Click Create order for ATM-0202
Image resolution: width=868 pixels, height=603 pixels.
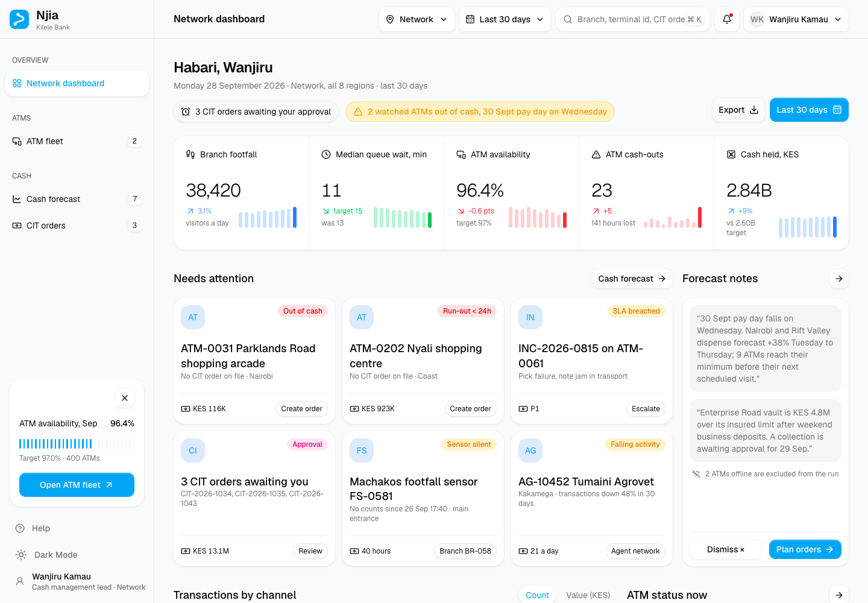click(470, 409)
